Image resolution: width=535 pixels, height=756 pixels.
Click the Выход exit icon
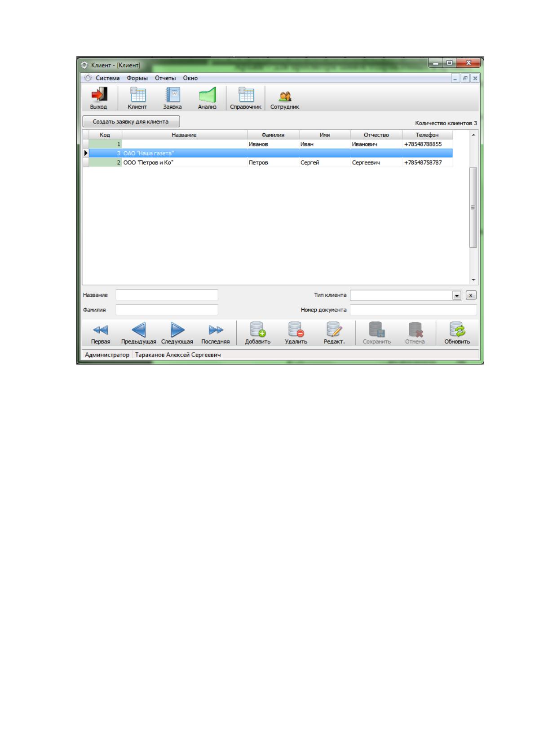point(99,95)
